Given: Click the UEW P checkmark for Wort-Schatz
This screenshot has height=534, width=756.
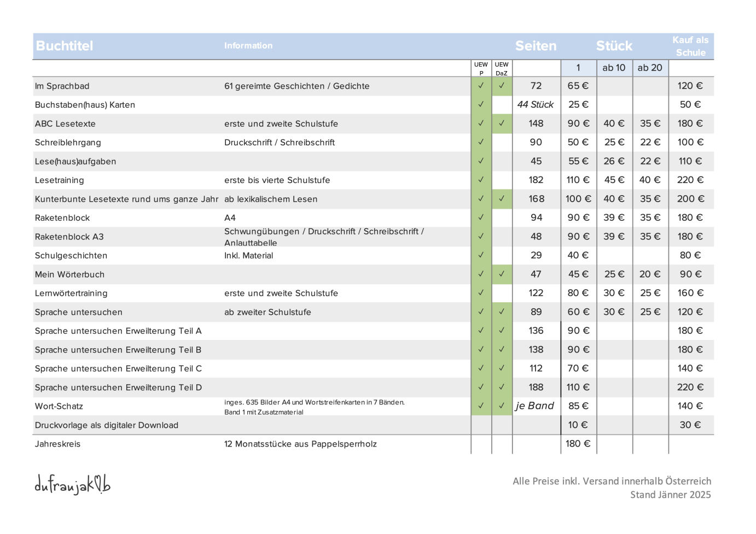Looking at the screenshot, I should pos(481,406).
